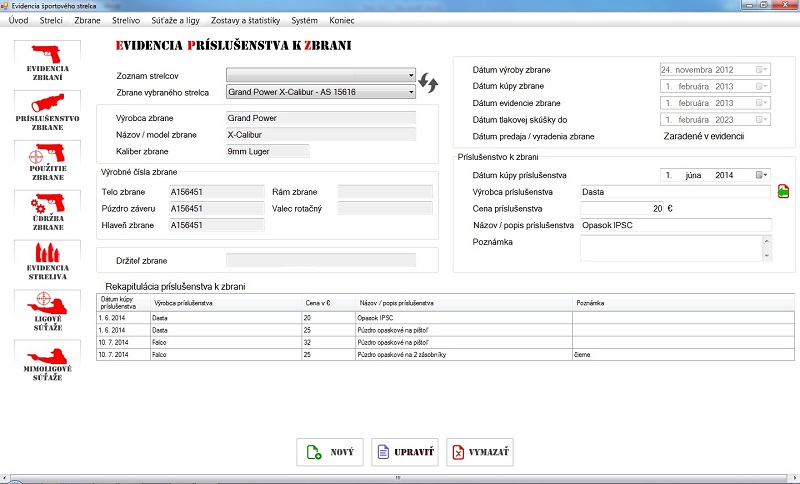Open the Dátum kúpy príslušenstva date picker

pyautogui.click(x=763, y=175)
